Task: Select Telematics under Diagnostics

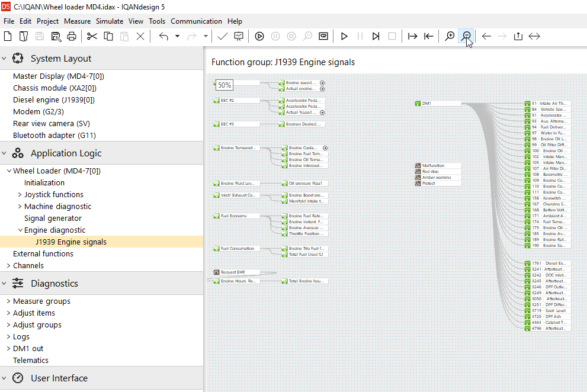Action: click(31, 361)
